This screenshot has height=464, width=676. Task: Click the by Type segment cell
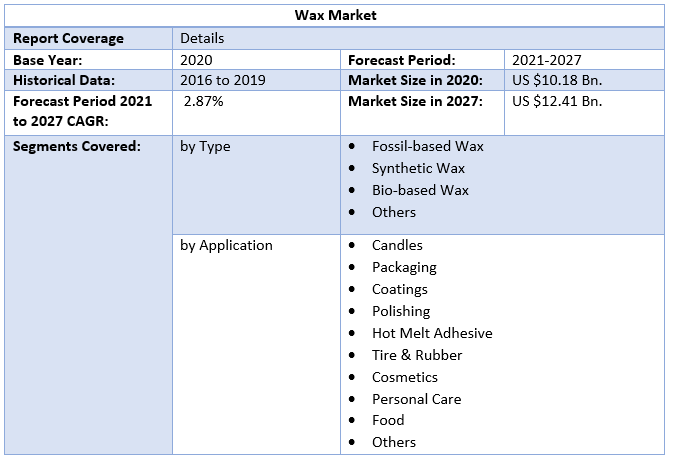click(x=205, y=146)
